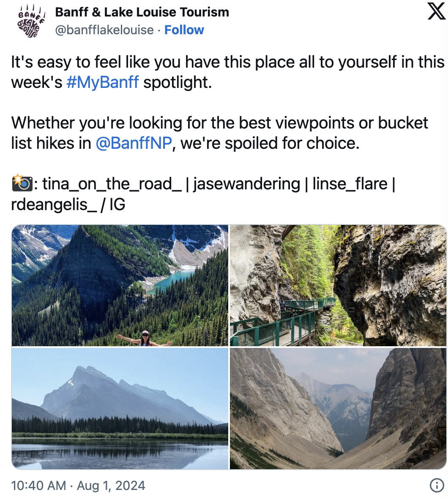View the turquoise lake hiker photo
This screenshot has width=448, height=498.
120,285
